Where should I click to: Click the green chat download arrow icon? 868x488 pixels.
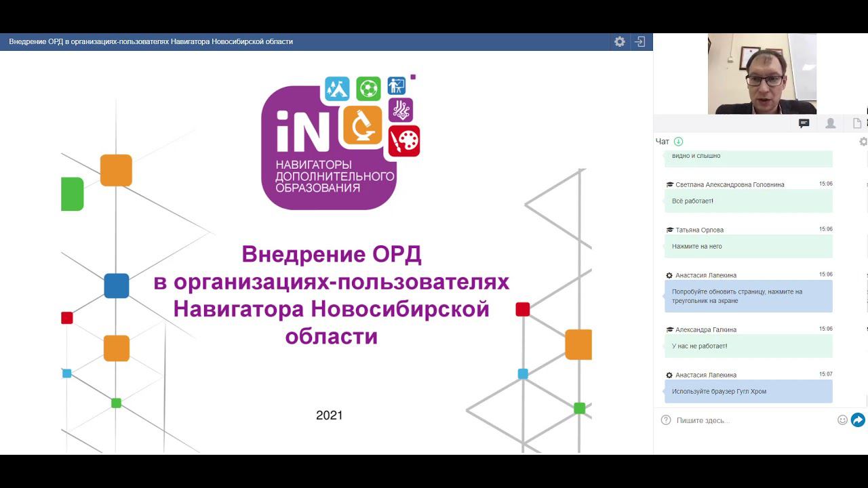[x=678, y=142]
